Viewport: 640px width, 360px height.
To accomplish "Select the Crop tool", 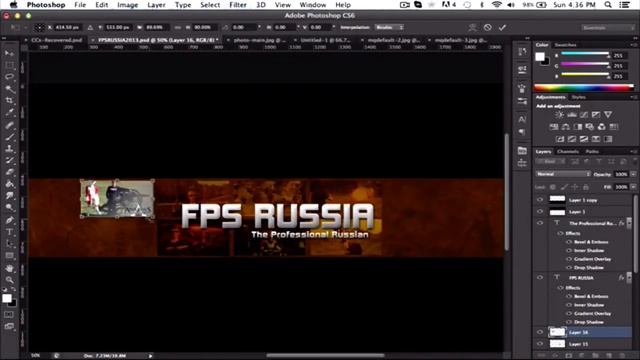I will 9,100.
